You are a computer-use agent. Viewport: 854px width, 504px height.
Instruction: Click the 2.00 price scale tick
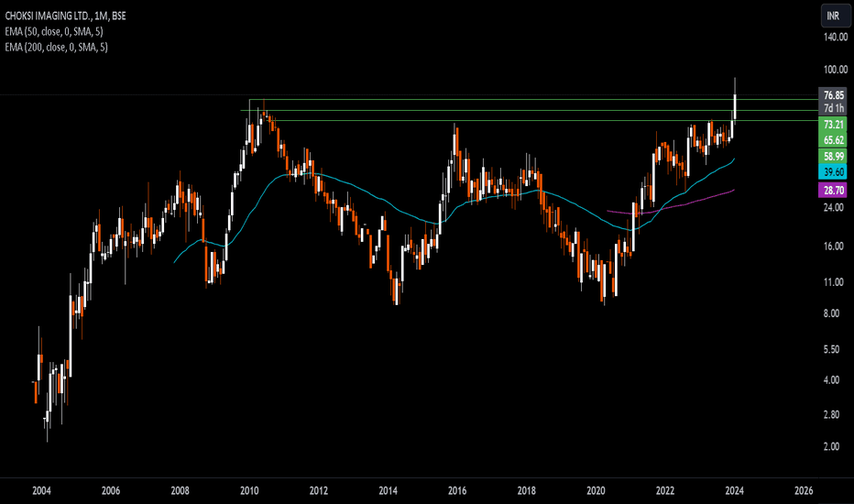click(x=834, y=446)
